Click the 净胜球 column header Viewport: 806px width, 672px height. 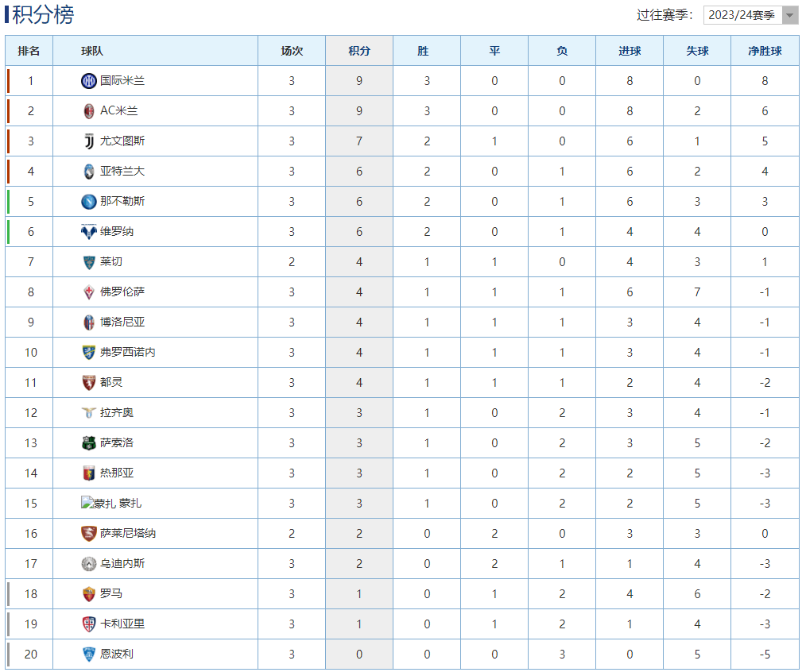(765, 51)
